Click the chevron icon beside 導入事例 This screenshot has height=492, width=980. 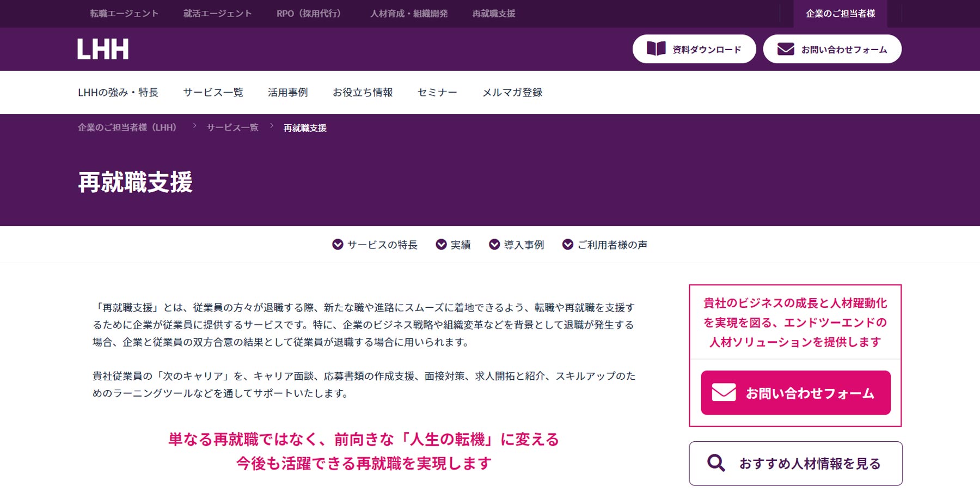click(x=494, y=245)
